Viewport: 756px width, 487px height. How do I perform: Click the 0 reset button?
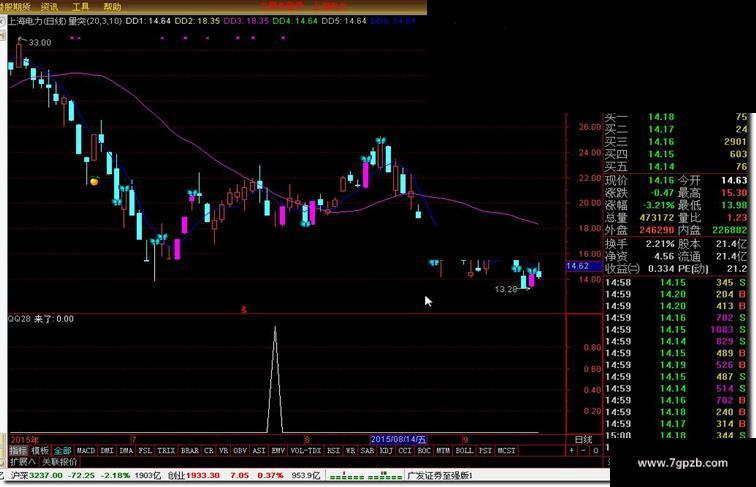pyautogui.click(x=595, y=450)
